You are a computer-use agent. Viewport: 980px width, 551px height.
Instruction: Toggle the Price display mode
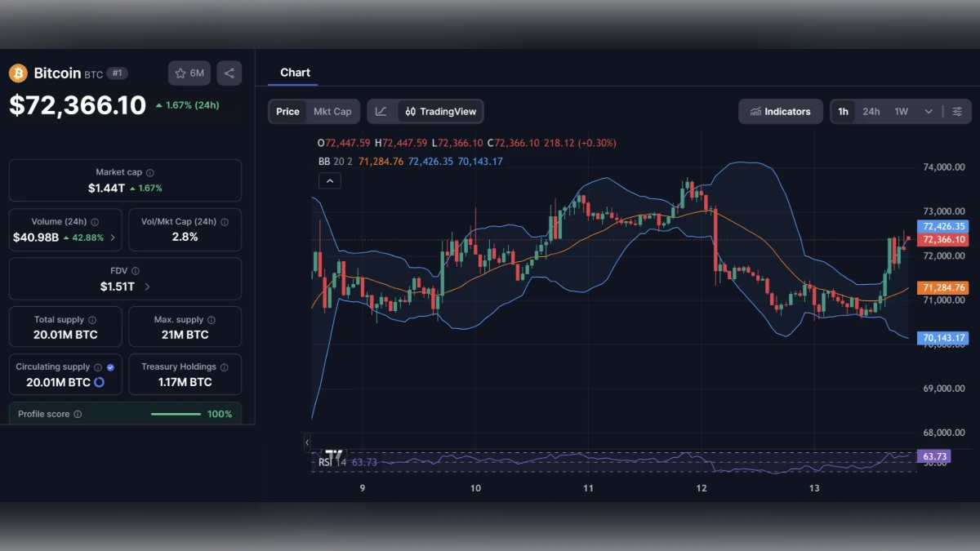pos(287,111)
